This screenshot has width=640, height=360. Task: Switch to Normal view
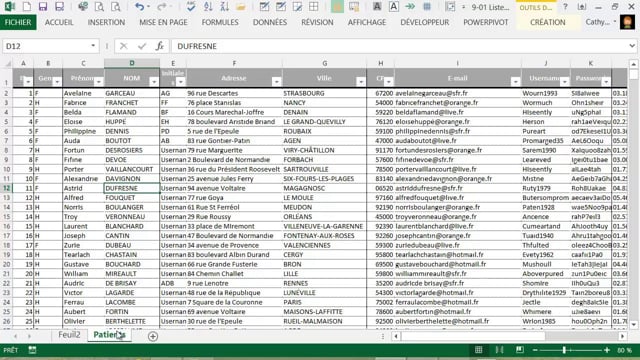[478, 350]
